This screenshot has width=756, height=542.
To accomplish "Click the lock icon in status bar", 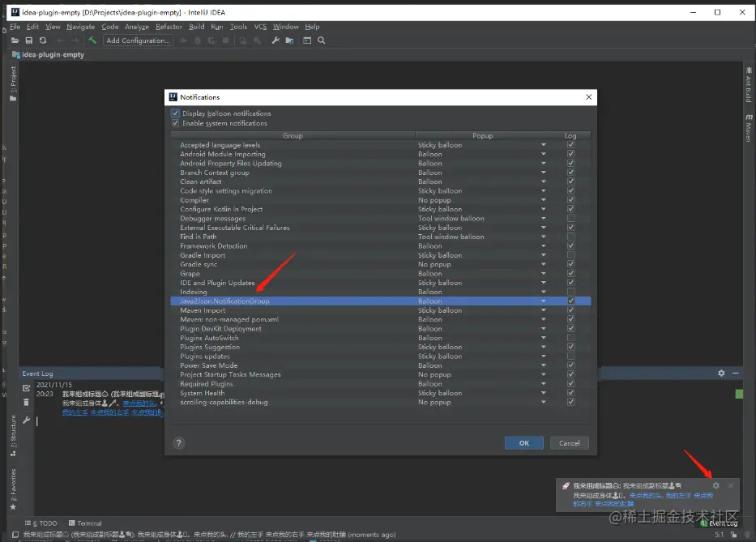I will click(x=734, y=535).
